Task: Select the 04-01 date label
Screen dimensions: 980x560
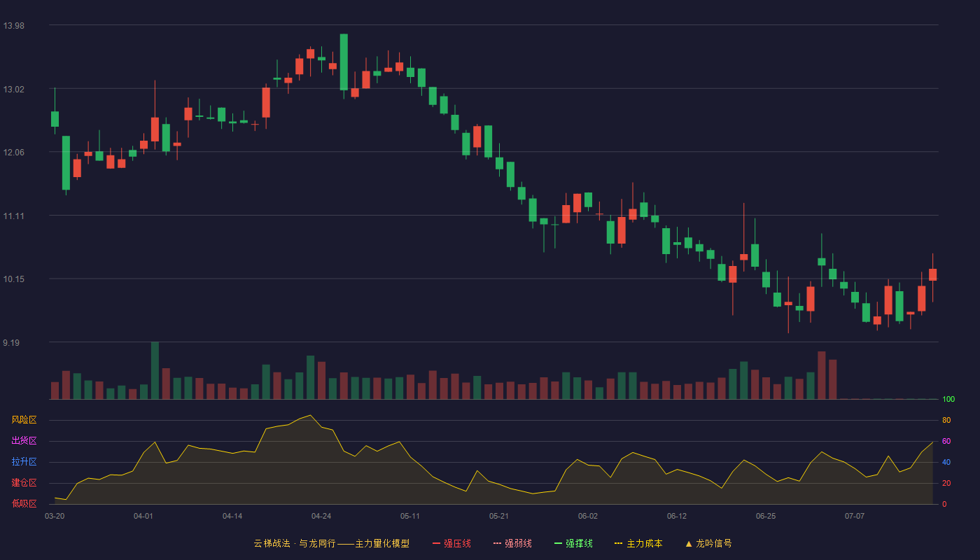Action: [143, 516]
